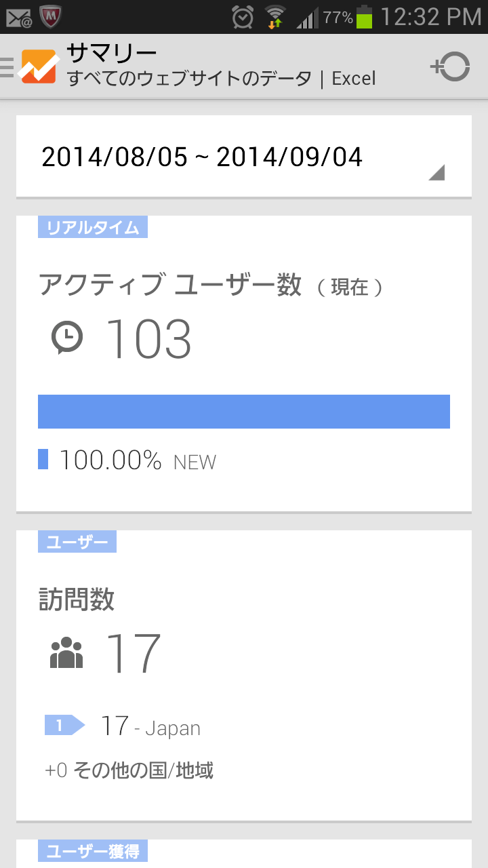Tap the blue 100% NEW users bar

tap(244, 412)
